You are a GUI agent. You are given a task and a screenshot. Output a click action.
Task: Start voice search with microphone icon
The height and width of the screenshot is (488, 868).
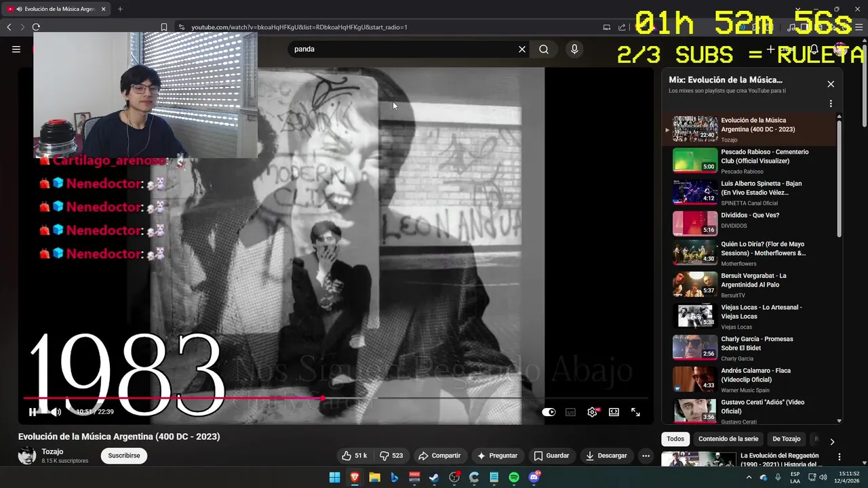pos(574,49)
